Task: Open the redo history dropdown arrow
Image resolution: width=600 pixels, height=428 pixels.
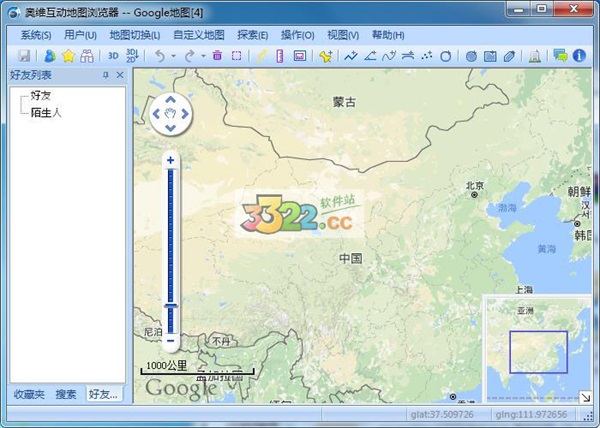Action: click(x=204, y=56)
